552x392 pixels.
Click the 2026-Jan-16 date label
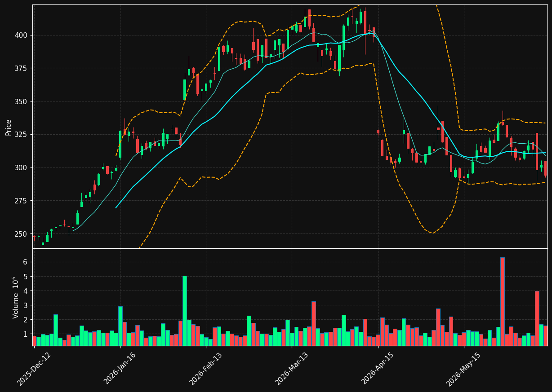click(120, 369)
